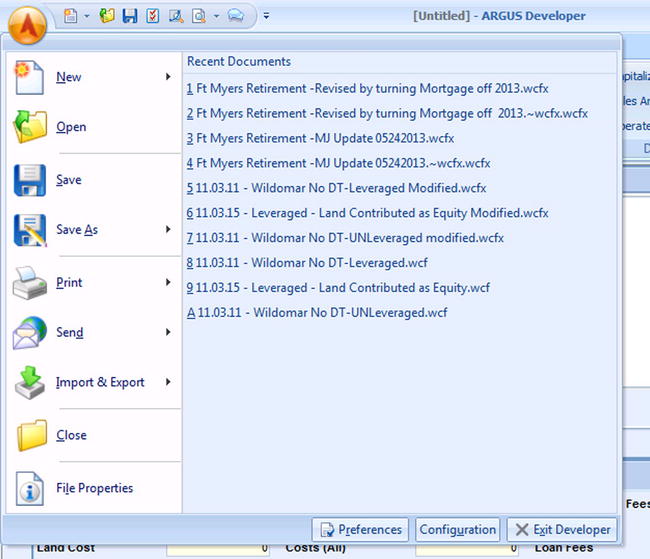Click the checklist icon in quick toolbar
This screenshot has width=650, height=559.
click(x=153, y=16)
